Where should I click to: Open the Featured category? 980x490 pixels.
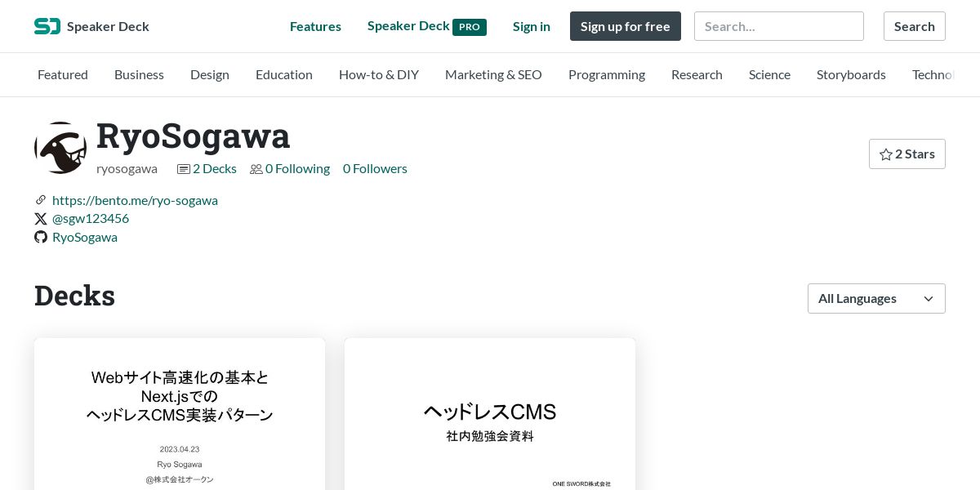[x=63, y=74]
